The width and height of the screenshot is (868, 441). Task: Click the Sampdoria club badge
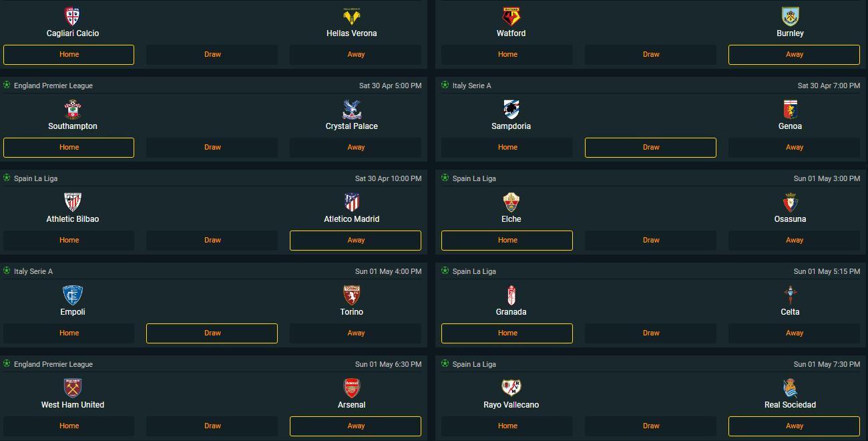pyautogui.click(x=511, y=110)
